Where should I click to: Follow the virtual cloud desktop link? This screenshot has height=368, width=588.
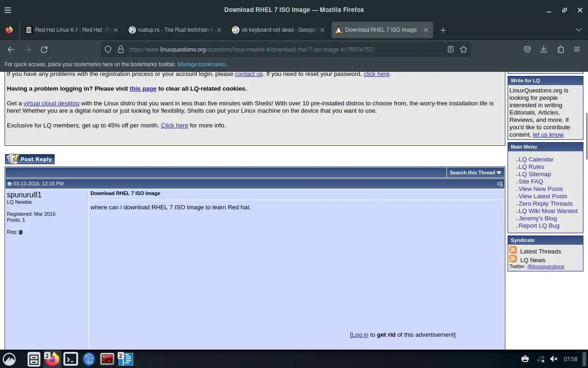51,103
